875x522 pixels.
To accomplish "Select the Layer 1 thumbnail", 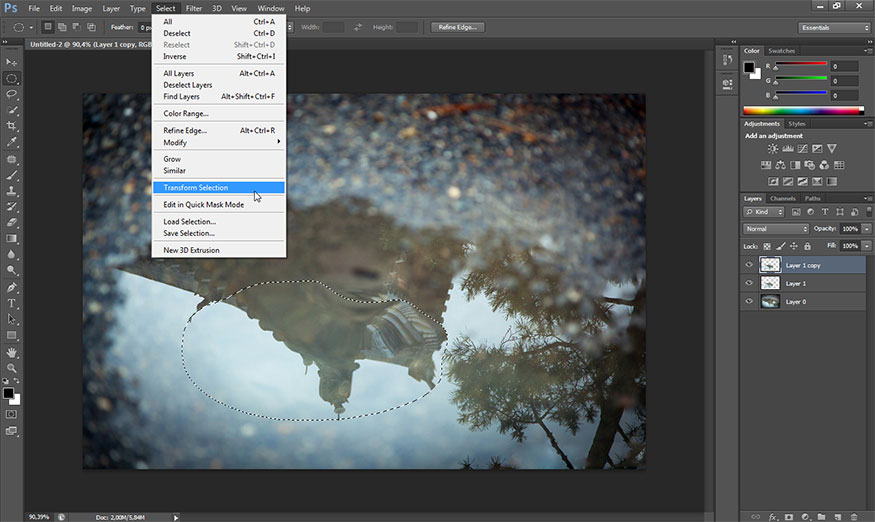I will point(770,283).
